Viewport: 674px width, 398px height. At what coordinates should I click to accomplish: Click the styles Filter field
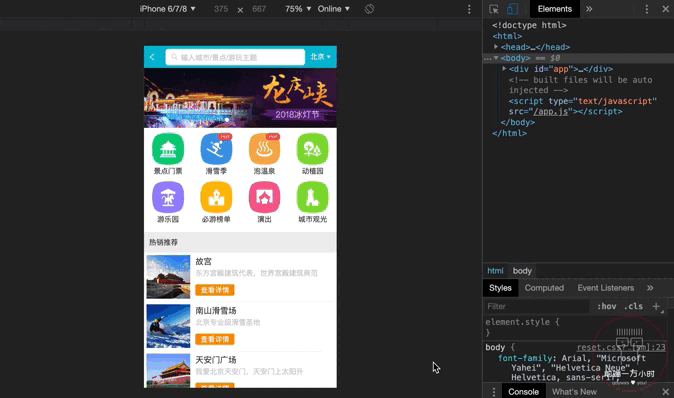click(536, 306)
